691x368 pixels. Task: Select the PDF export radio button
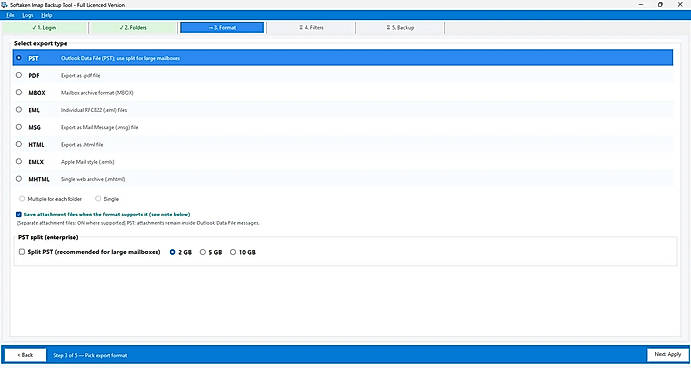19,75
